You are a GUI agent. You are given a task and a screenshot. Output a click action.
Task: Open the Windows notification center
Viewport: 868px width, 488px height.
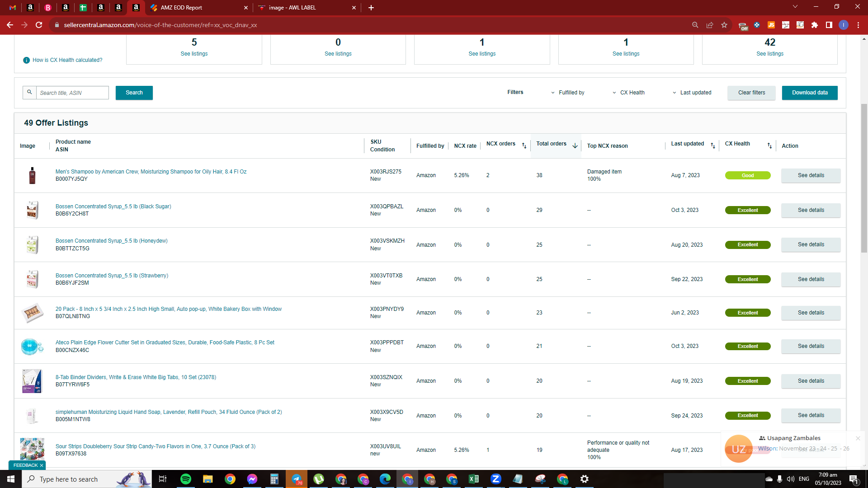[x=854, y=479]
